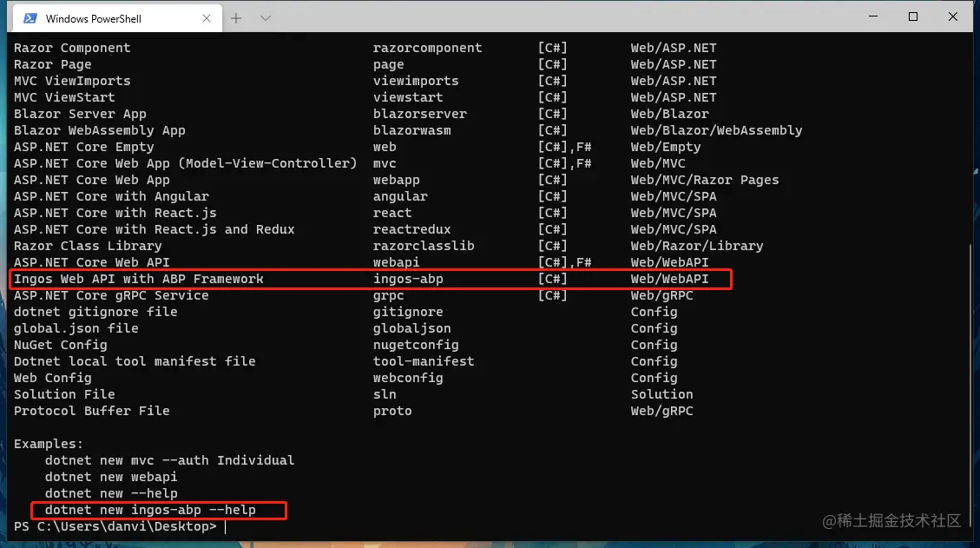Click the 'sln' short name
The width and height of the screenshot is (980, 548).
point(385,394)
